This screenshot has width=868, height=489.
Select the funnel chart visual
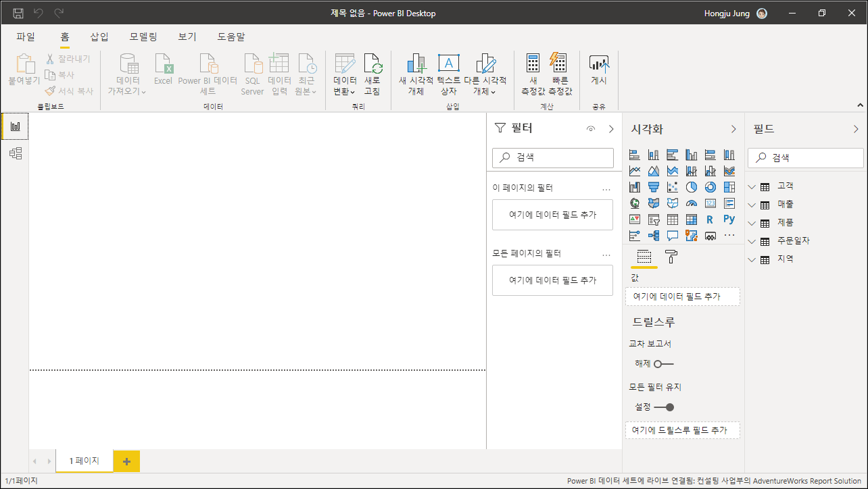tap(653, 187)
